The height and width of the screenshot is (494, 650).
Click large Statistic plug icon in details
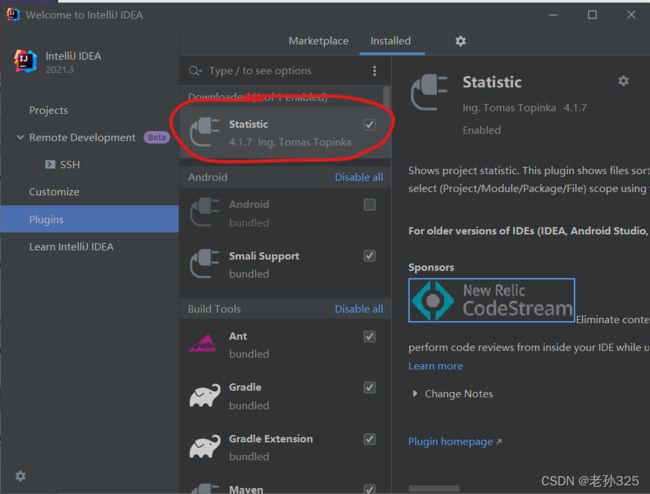coord(429,92)
